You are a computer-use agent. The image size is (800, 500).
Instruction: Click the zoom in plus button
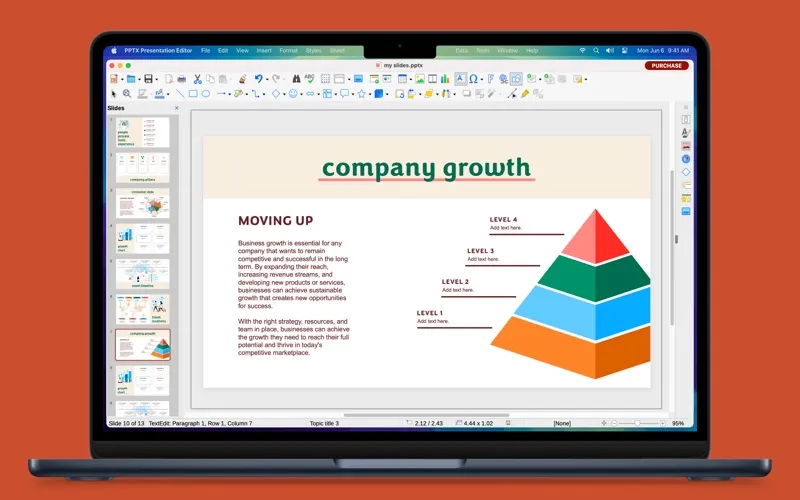tap(662, 423)
